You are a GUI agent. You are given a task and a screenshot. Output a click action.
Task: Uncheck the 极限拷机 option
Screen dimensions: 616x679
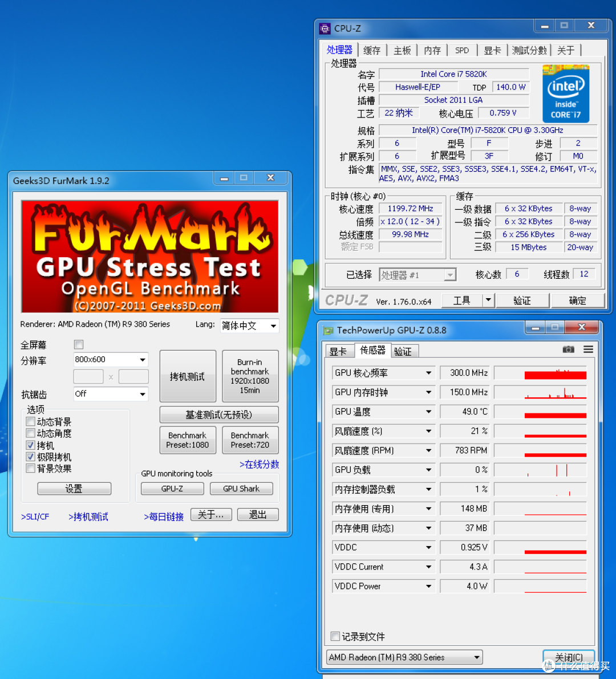[30, 457]
